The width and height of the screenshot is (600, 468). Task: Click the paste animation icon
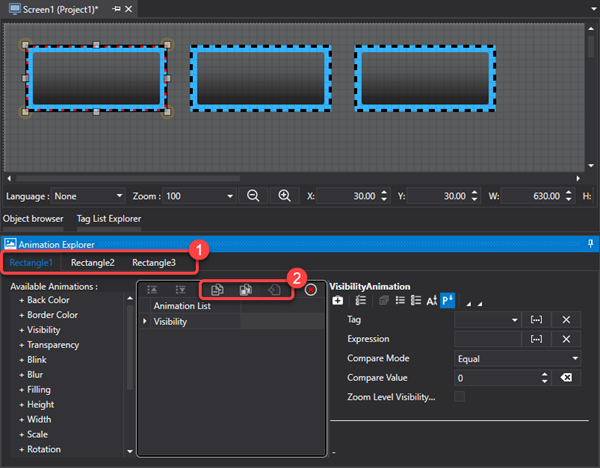coord(245,290)
